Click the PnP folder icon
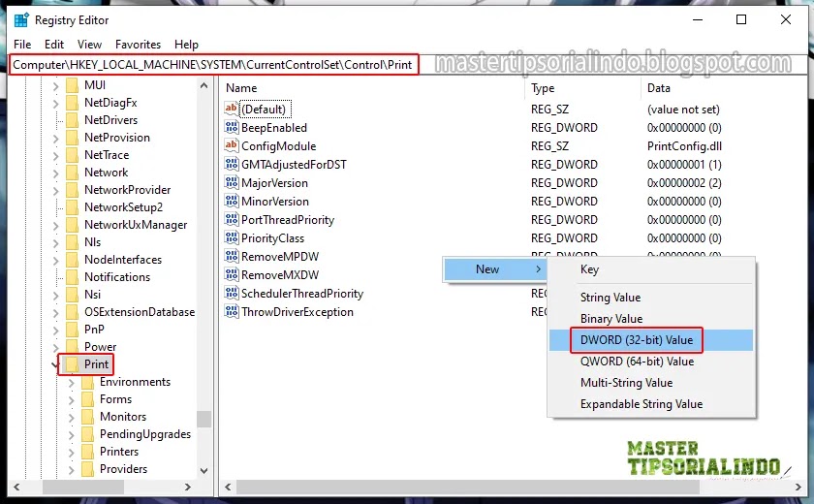814x504 pixels. [x=72, y=330]
